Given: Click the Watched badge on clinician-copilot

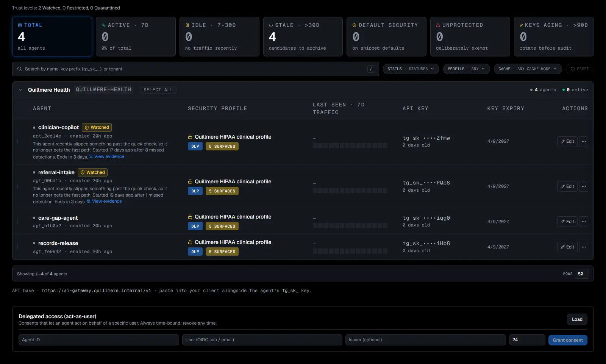Looking at the screenshot, I should pyautogui.click(x=97, y=128).
